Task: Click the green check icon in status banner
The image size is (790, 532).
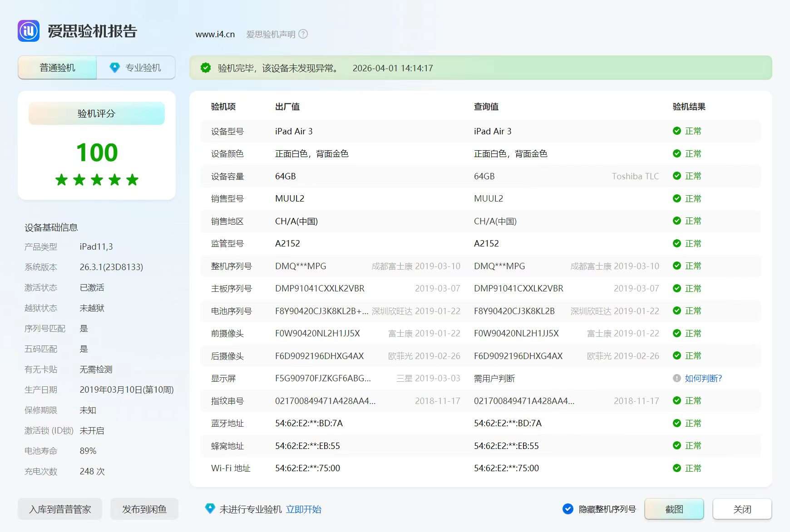Action: point(206,68)
